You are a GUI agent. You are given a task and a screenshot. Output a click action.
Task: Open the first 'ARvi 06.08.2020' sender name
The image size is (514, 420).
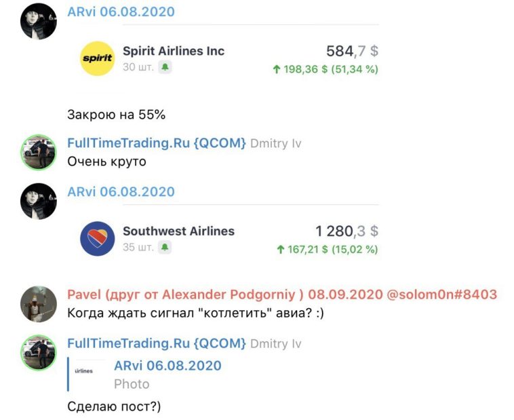pyautogui.click(x=121, y=12)
